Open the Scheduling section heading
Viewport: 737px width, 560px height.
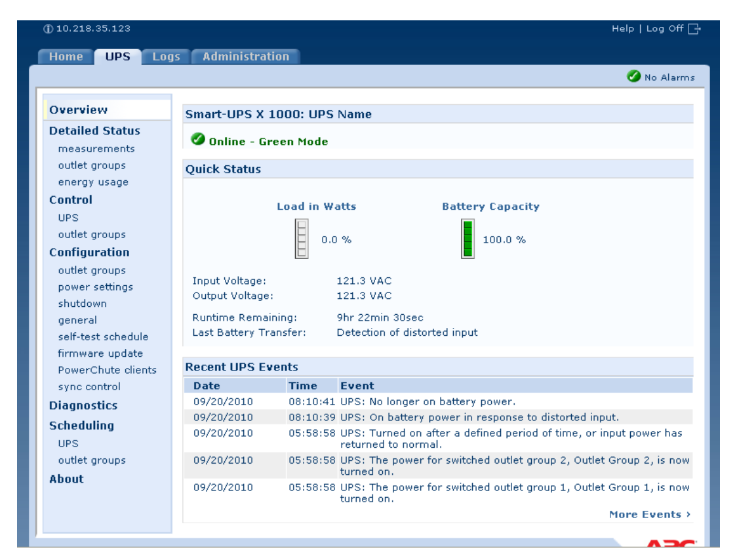pyautogui.click(x=81, y=426)
